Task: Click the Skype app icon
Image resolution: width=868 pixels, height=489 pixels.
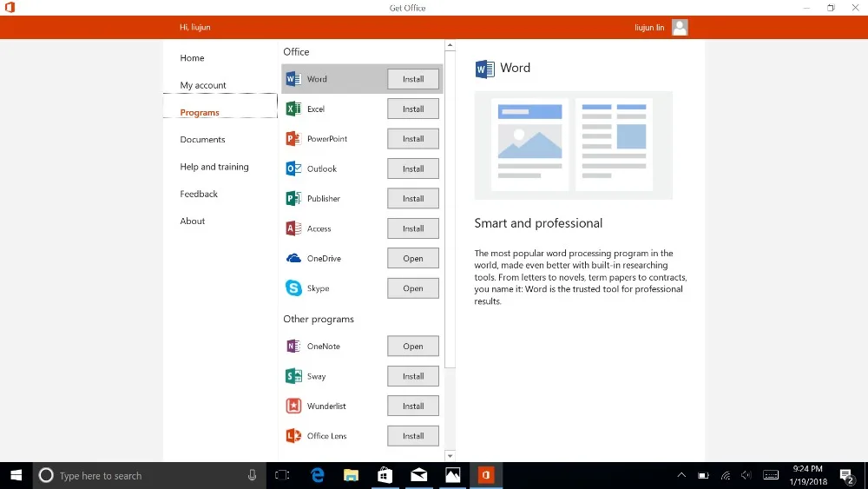Action: tap(293, 288)
